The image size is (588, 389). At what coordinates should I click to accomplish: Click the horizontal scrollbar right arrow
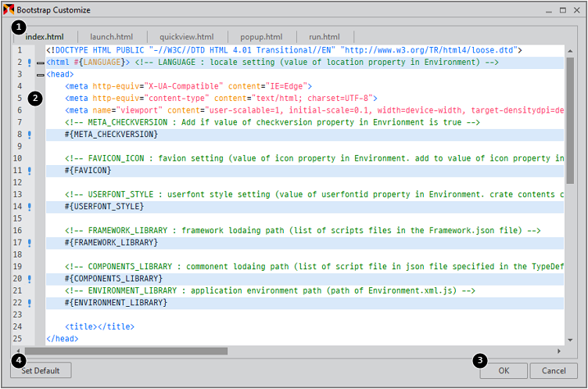(x=559, y=351)
